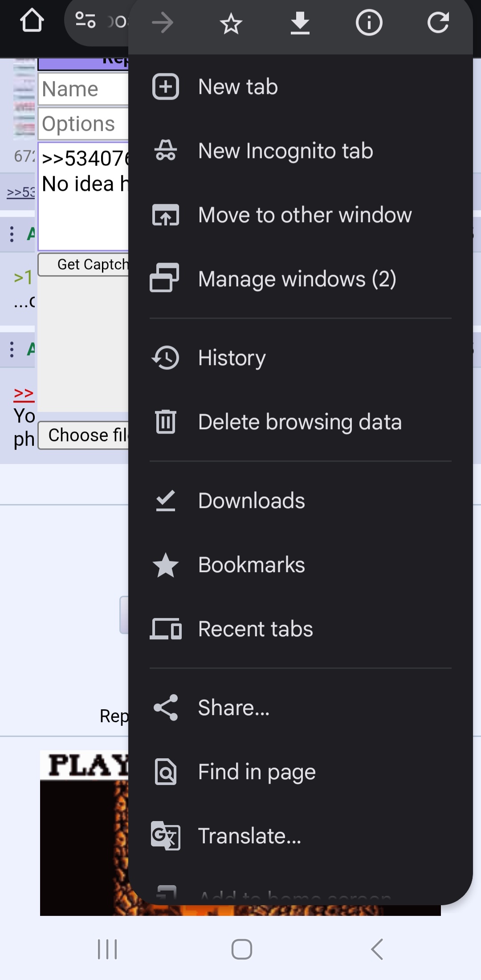Open page info circle icon

369,23
